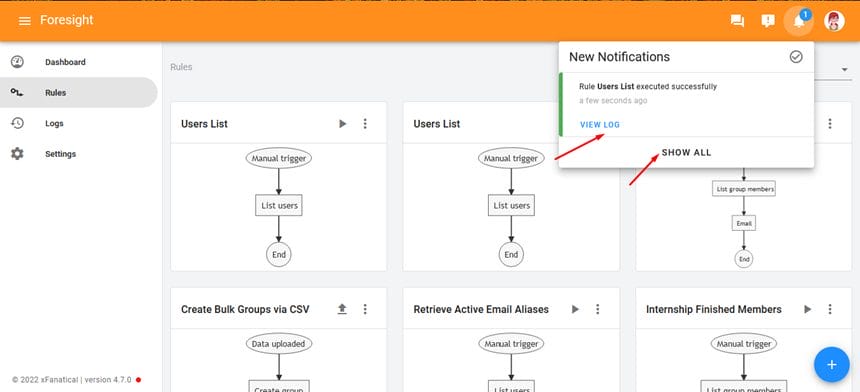860x392 pixels.
Task: Mark all notifications as read checkmark
Action: coord(796,56)
